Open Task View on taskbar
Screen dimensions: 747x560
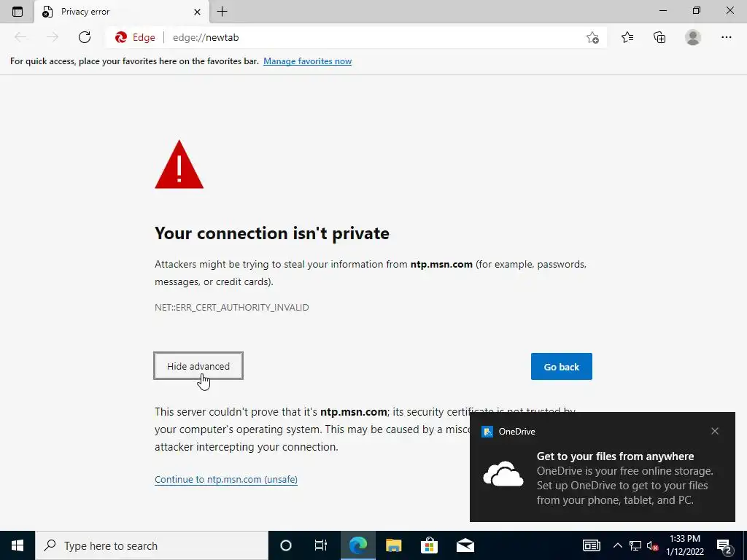click(x=321, y=545)
